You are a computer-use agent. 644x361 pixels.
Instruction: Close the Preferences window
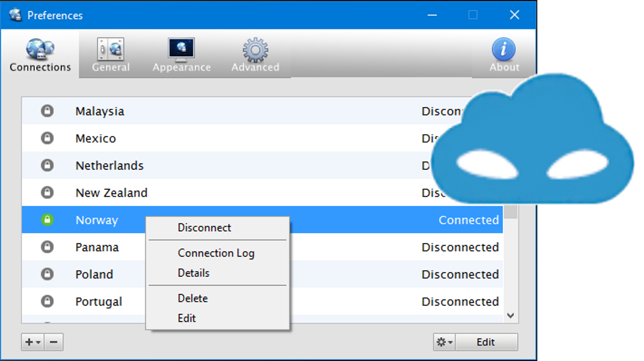pos(515,15)
